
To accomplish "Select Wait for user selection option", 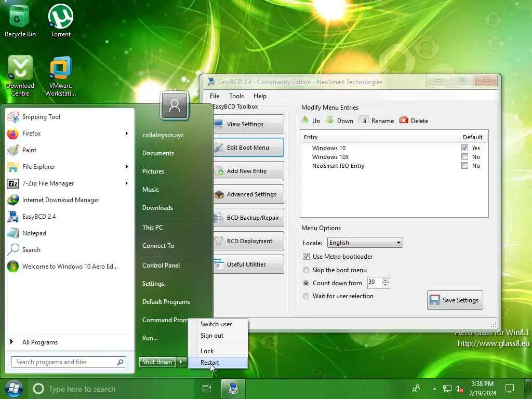I will 306,296.
